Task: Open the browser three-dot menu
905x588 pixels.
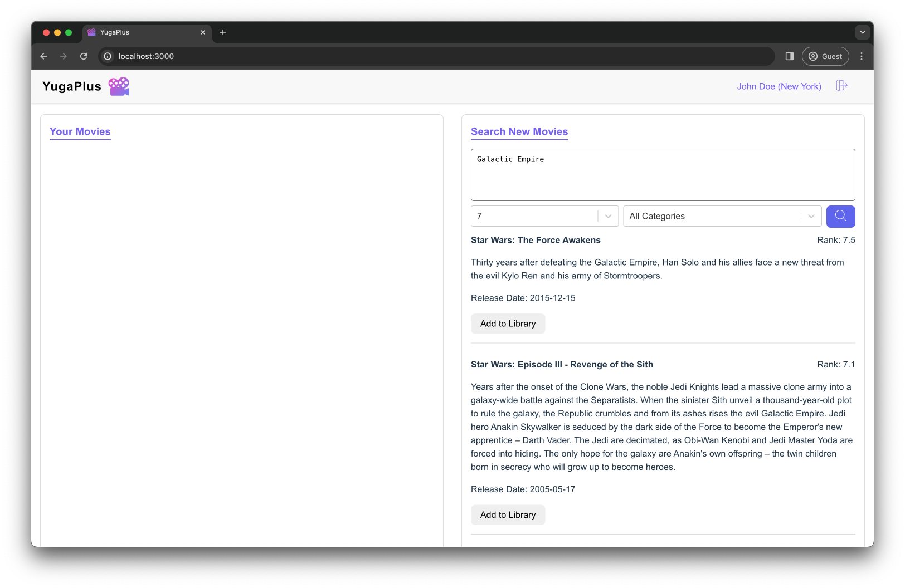Action: tap(861, 56)
